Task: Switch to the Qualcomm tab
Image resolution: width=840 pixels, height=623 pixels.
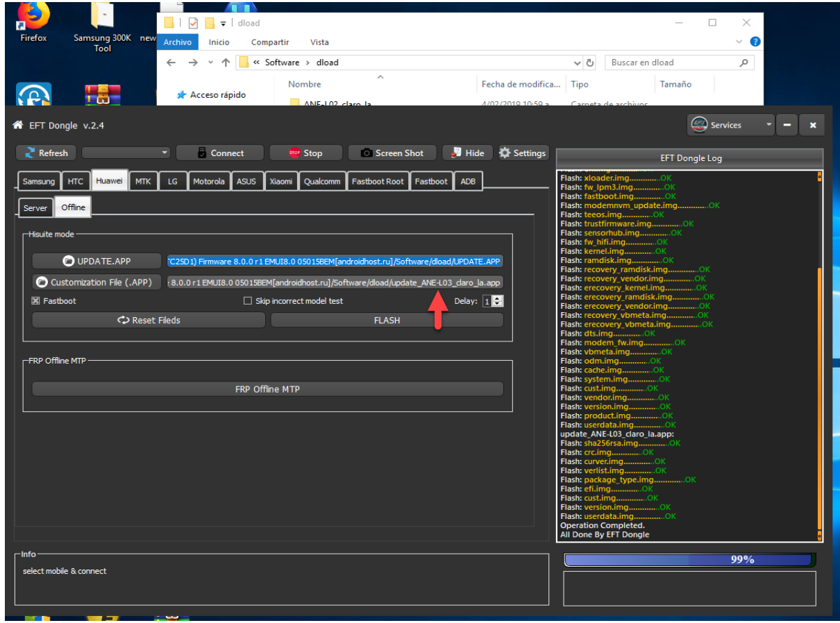Action: pos(322,181)
